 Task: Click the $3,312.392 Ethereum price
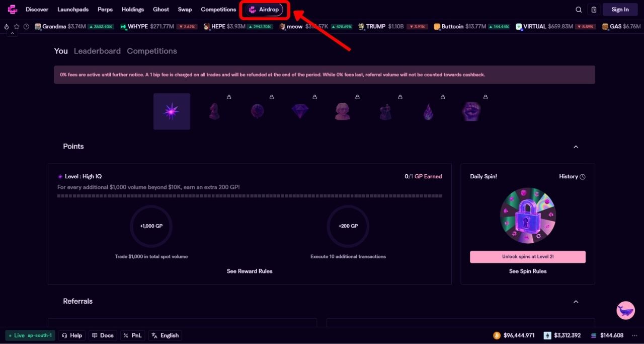(568, 335)
